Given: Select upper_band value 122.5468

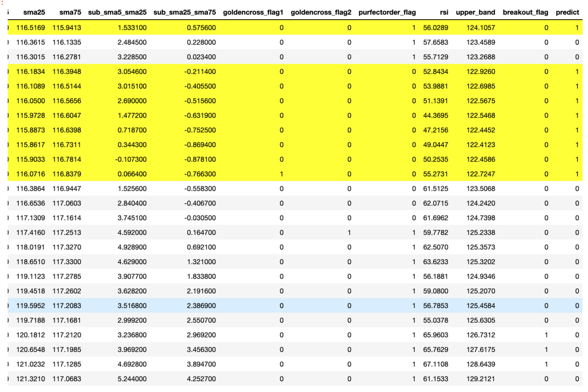Looking at the screenshot, I should (481, 116).
